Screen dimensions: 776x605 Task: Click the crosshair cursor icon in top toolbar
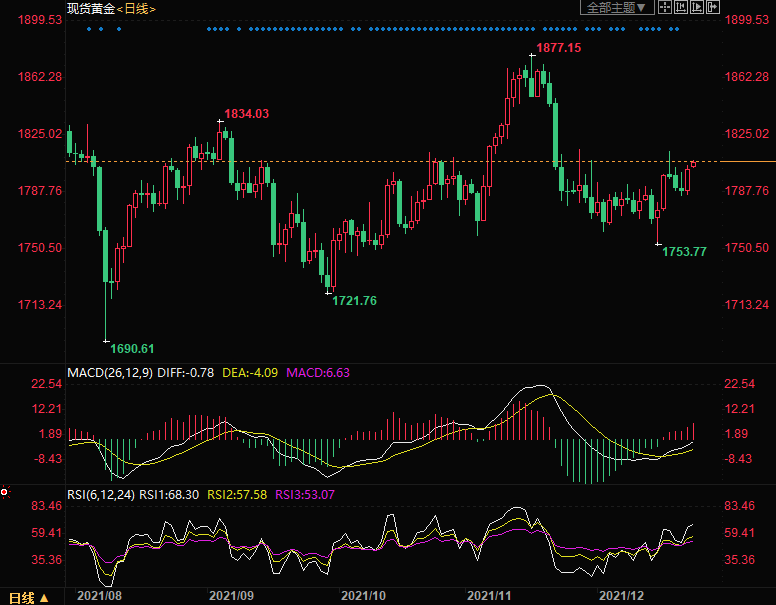664,8
